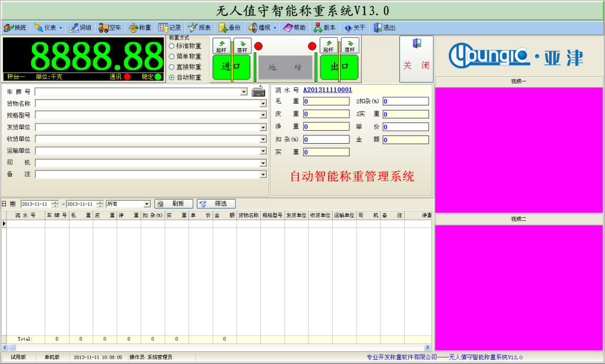Image resolution: width=605 pixels, height=364 pixels.
Task: Click the red exit signal light
Action: (312, 47)
